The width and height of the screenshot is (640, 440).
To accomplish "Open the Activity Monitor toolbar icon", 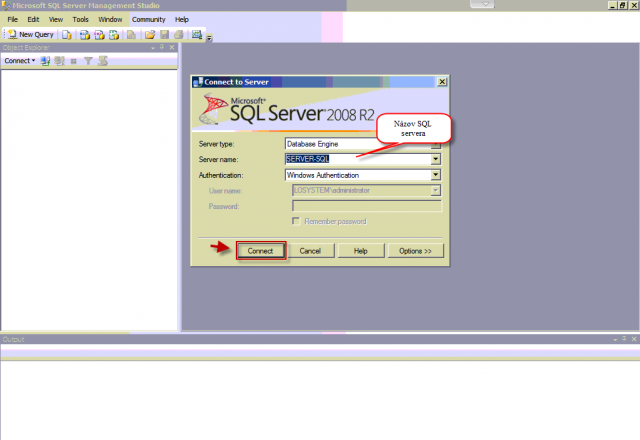I will 197,35.
